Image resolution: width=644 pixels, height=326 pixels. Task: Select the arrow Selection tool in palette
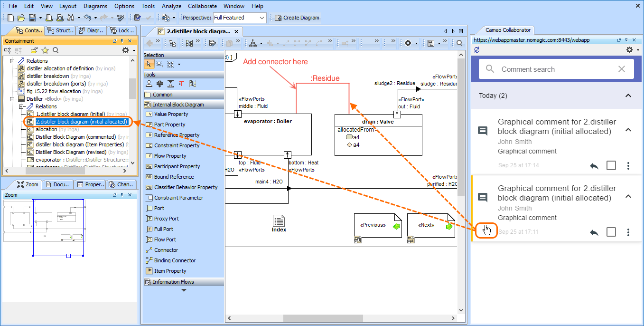coord(149,64)
